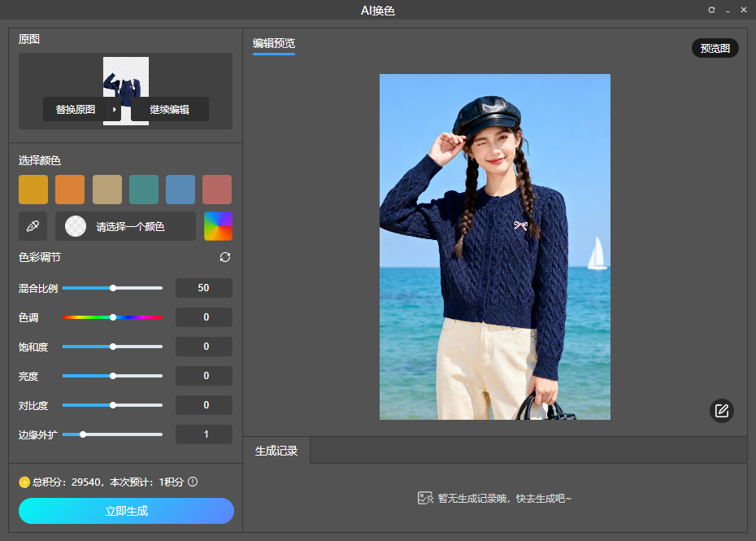Image resolution: width=756 pixels, height=541 pixels.
Task: Reset color adjustments with the refresh icon
Action: (225, 257)
